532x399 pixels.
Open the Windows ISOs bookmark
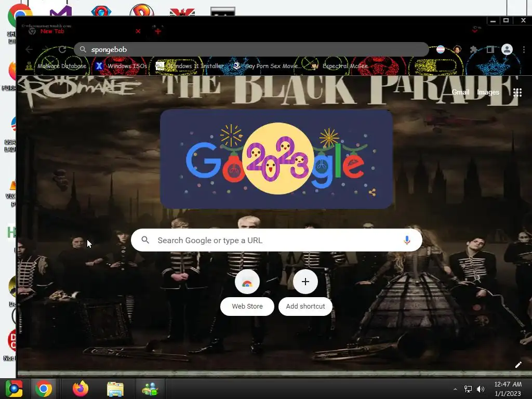pyautogui.click(x=122, y=66)
